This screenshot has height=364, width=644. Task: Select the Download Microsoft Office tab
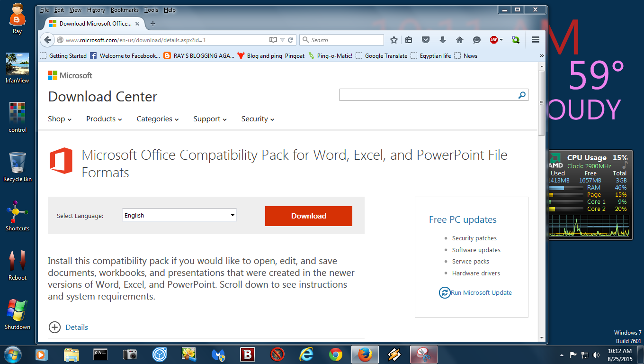tap(95, 23)
